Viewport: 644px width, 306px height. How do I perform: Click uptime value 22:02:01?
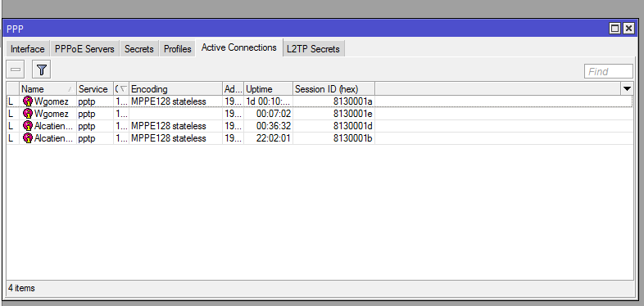point(274,138)
